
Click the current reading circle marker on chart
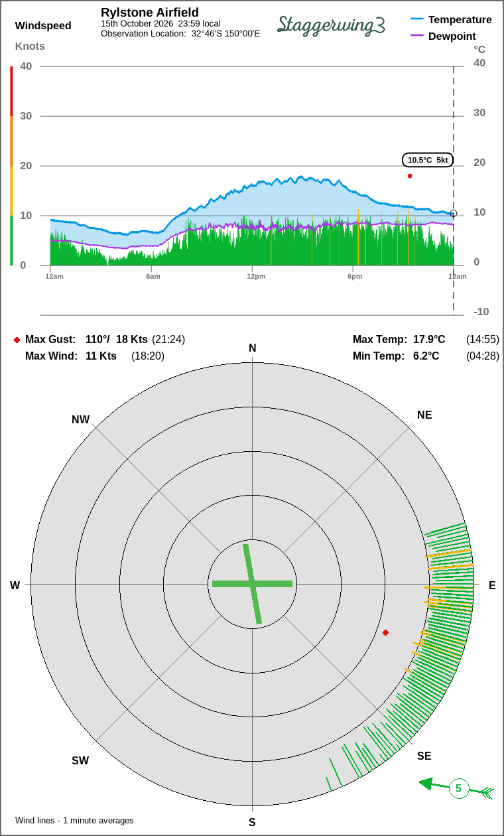(453, 214)
